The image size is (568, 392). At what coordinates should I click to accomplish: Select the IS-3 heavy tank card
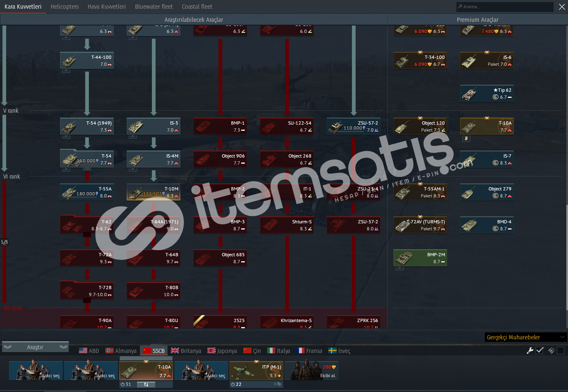[154, 126]
